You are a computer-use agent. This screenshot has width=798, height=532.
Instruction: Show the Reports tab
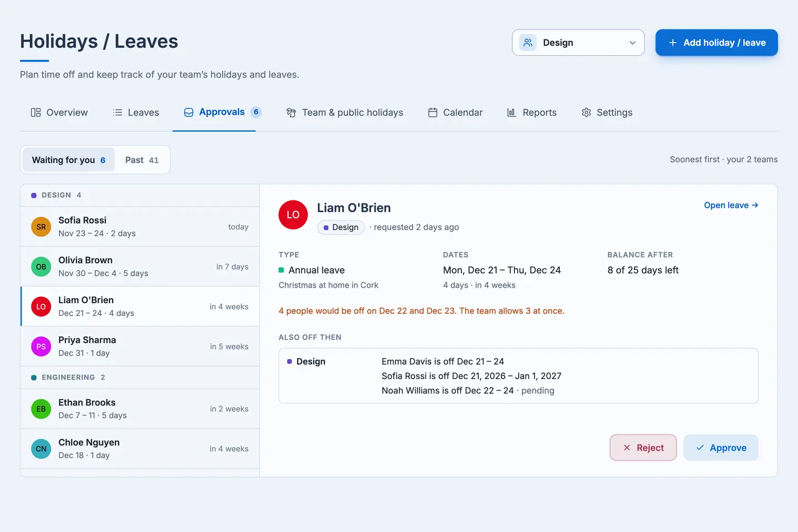point(532,112)
